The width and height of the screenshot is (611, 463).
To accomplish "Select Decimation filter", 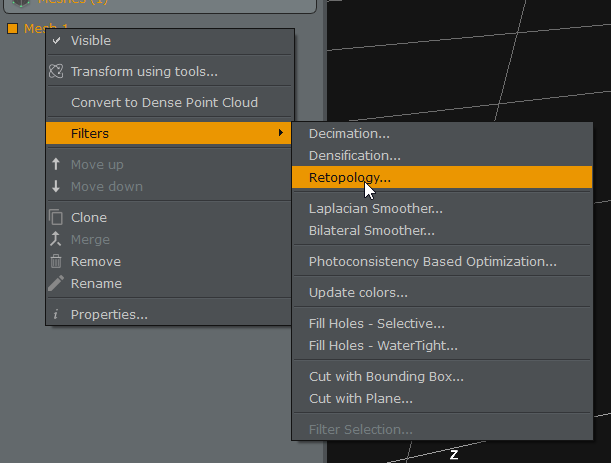I will click(x=442, y=134).
